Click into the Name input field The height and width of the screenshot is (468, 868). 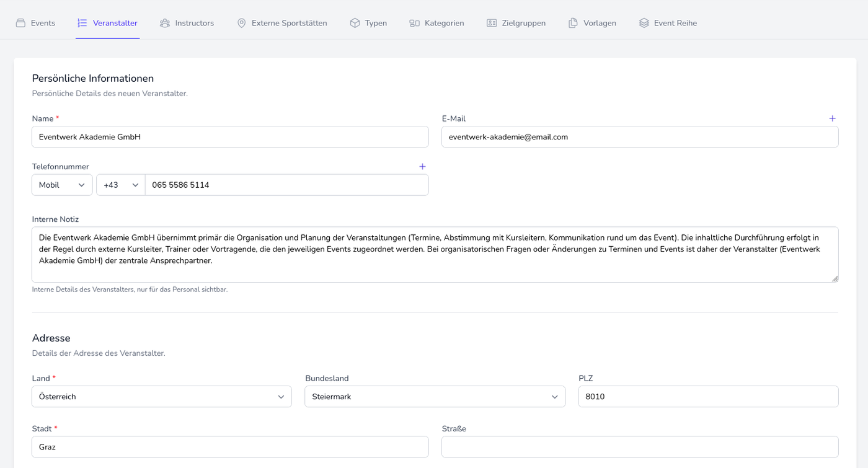pyautogui.click(x=230, y=137)
